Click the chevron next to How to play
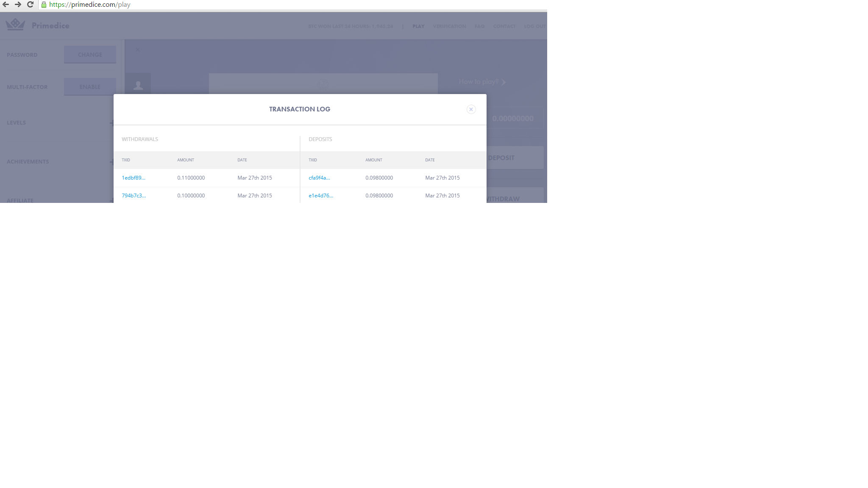868x488 pixels. point(504,82)
